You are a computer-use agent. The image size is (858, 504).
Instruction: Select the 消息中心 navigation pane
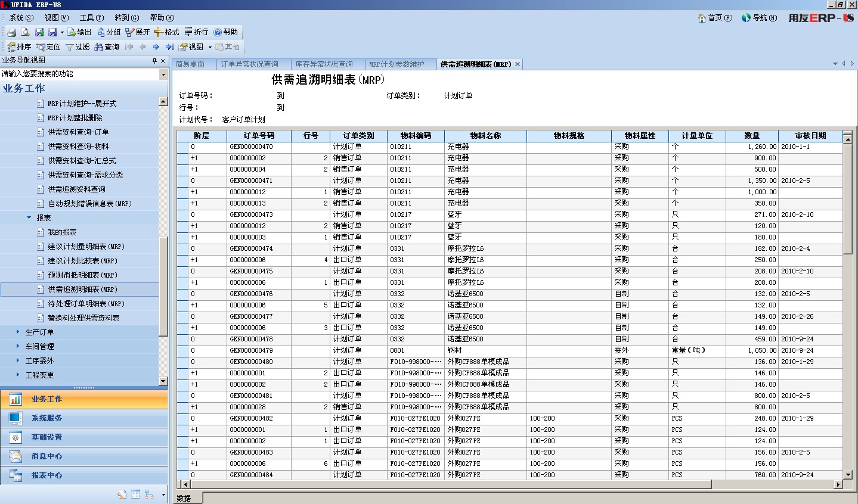click(x=83, y=456)
